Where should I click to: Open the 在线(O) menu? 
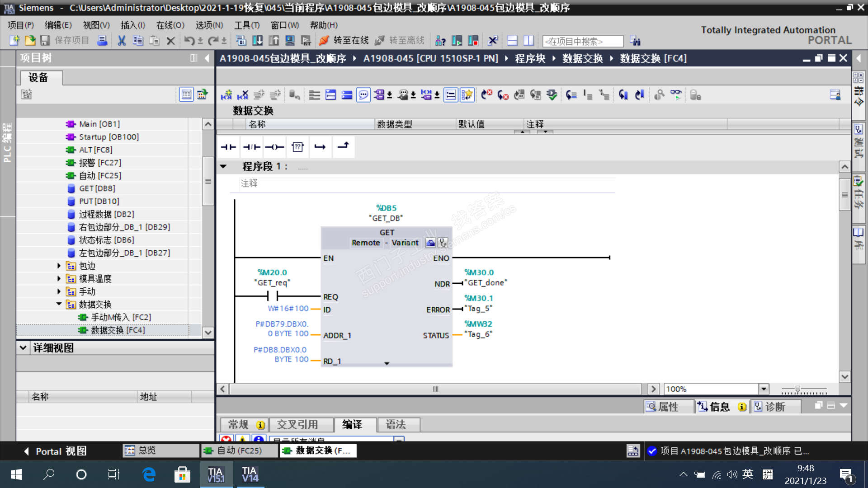170,25
